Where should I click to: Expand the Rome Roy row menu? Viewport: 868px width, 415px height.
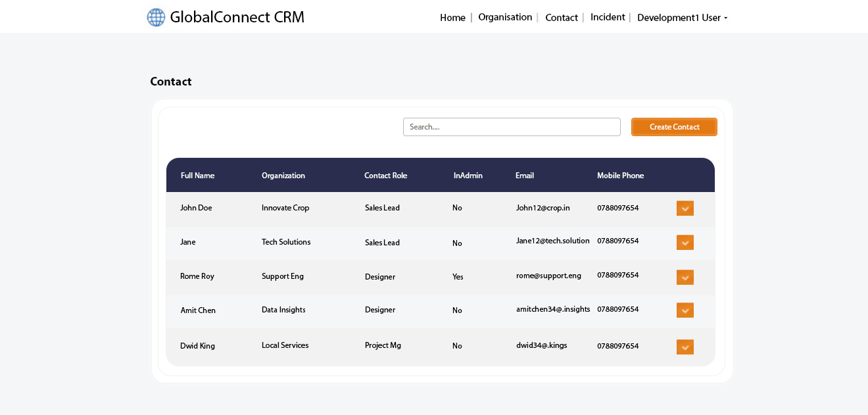click(x=685, y=277)
